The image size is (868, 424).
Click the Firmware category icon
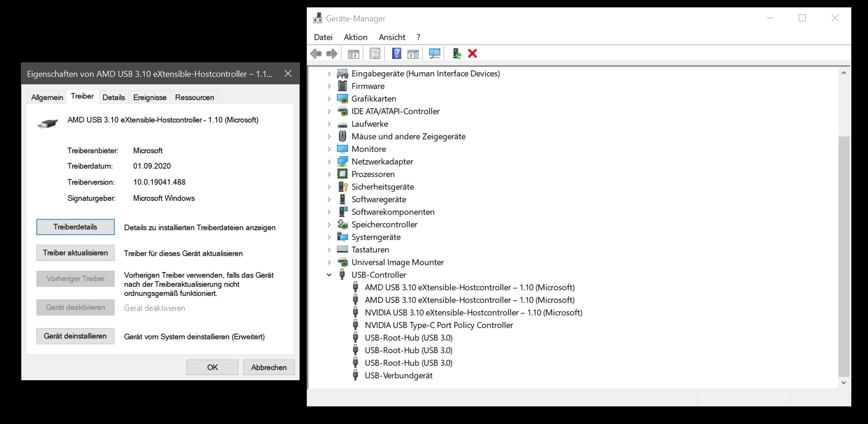[x=342, y=86]
